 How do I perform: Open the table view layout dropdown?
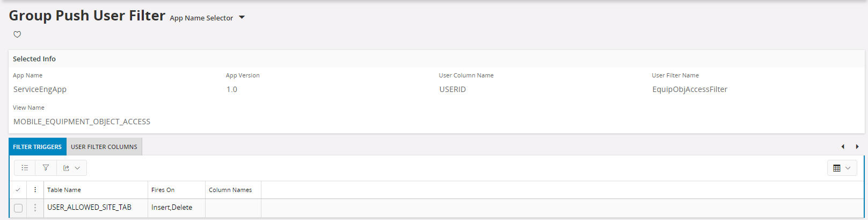click(841, 168)
